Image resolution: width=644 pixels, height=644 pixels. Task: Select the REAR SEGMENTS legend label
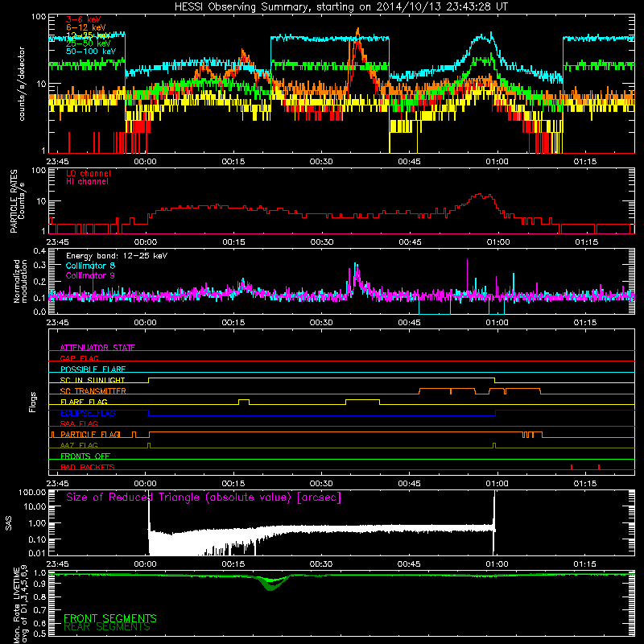(107, 626)
